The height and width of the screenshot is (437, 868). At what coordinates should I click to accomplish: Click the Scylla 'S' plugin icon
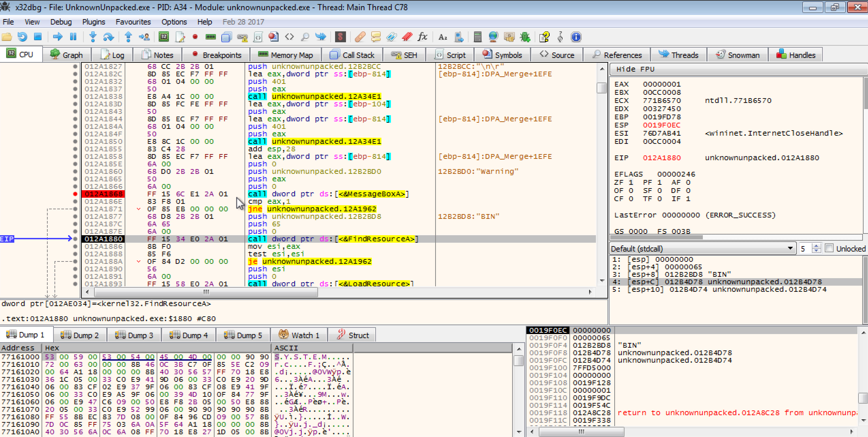tap(340, 37)
